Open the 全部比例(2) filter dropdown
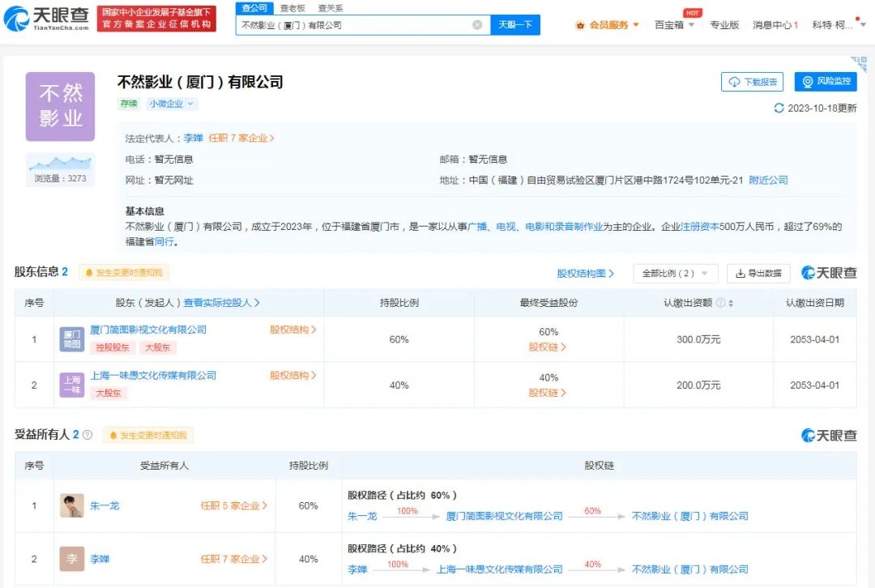 (675, 274)
